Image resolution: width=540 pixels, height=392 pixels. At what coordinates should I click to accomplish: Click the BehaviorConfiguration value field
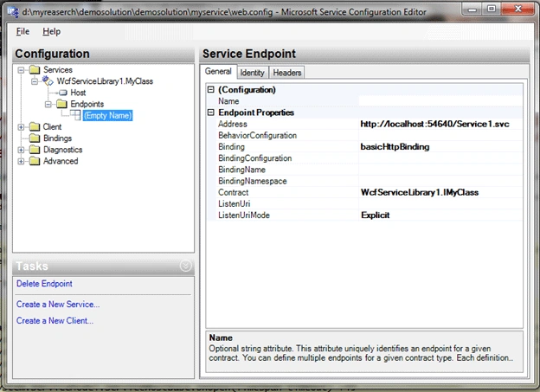(440, 135)
